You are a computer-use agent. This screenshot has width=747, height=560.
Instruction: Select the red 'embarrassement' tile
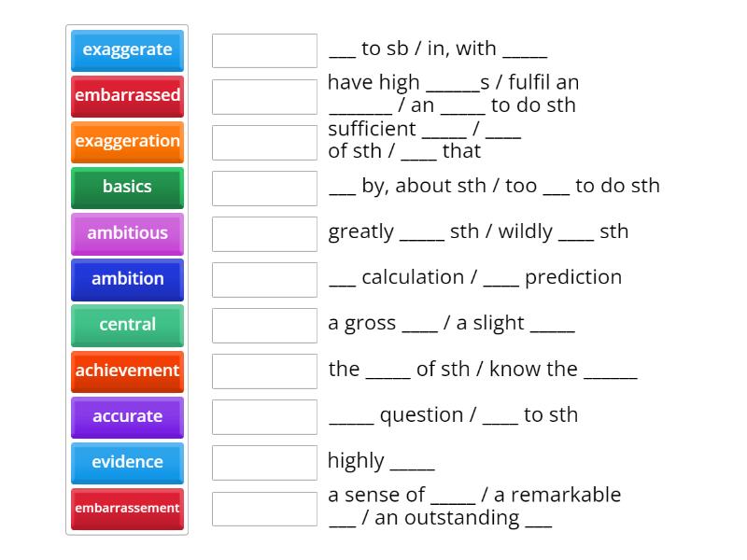pos(127,508)
